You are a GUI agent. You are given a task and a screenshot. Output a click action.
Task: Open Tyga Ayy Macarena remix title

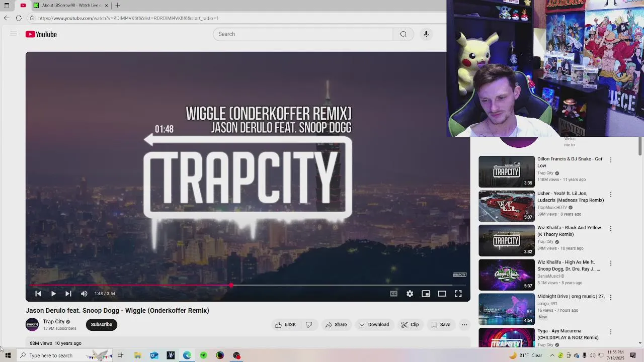tap(568, 334)
